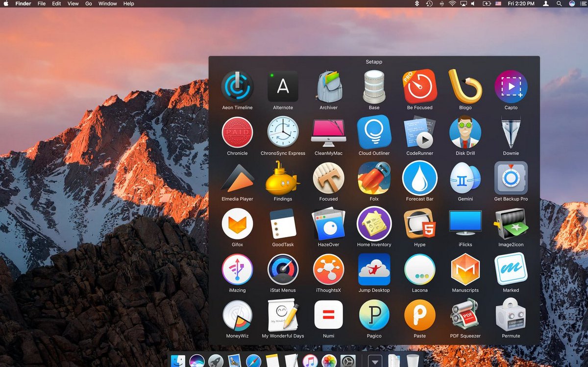Launch Alternote from the Setapp folder

283,86
